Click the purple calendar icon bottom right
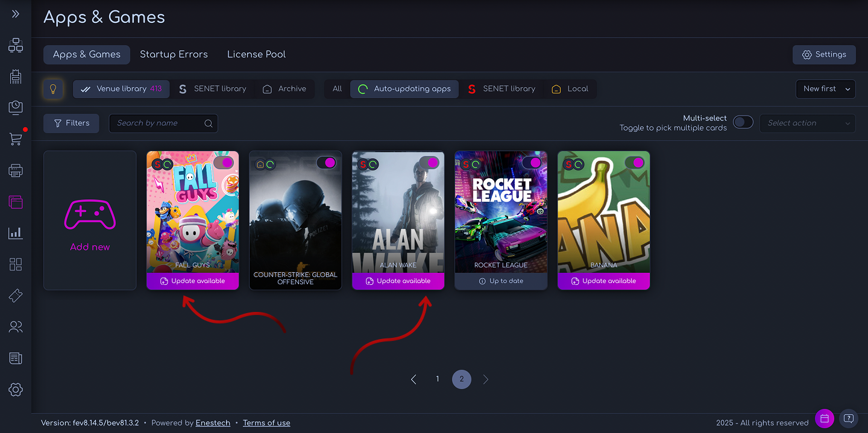868x433 pixels. tap(824, 418)
